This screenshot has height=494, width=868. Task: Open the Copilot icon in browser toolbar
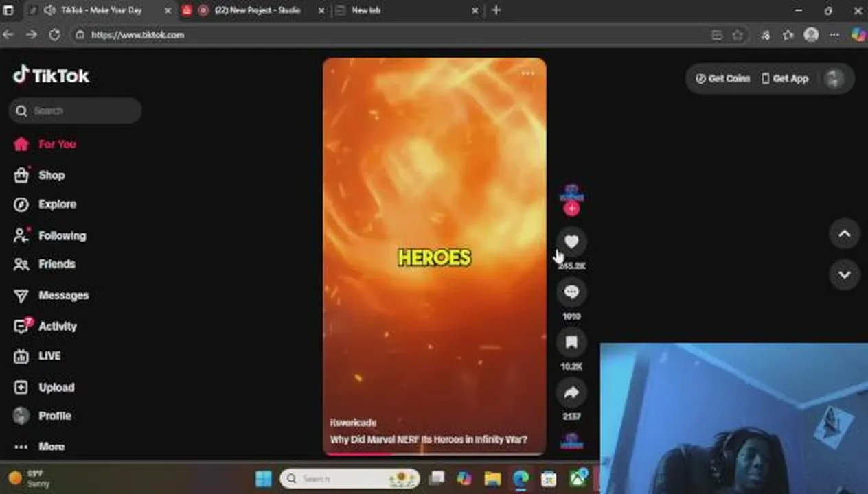(858, 35)
